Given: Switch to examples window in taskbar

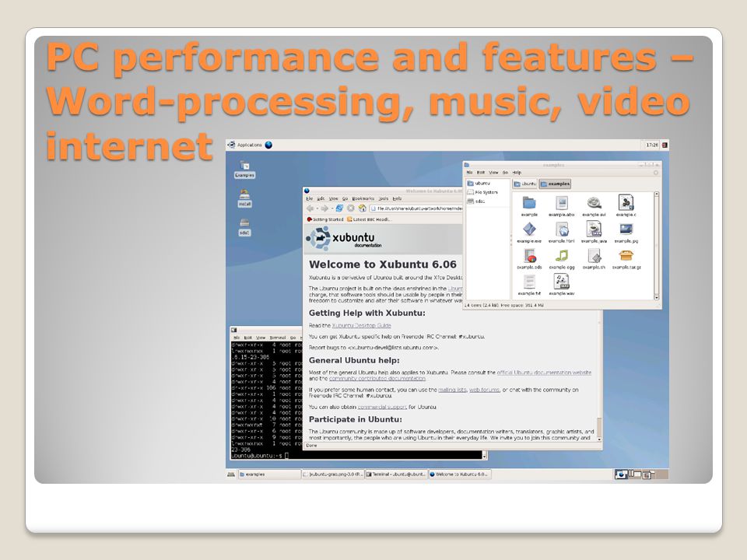Looking at the screenshot, I should (269, 474).
